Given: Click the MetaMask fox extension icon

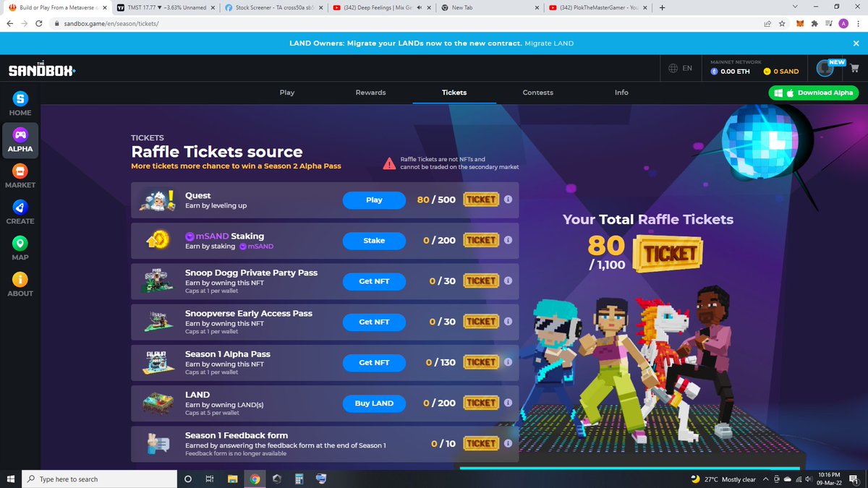Looking at the screenshot, I should pos(799,23).
